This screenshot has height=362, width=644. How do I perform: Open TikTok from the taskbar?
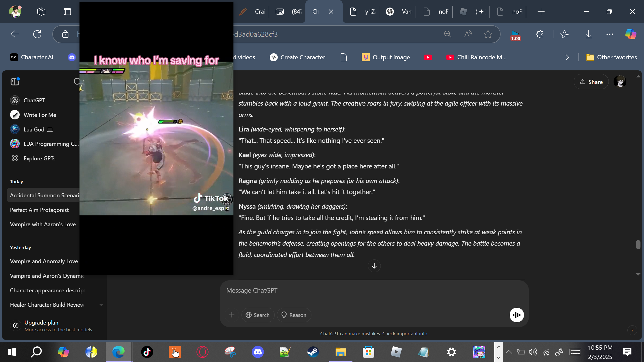tap(147, 352)
